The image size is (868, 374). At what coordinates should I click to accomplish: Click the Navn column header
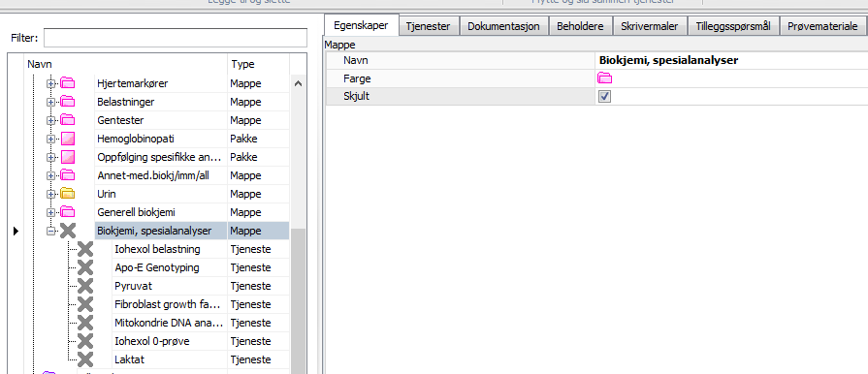(x=126, y=64)
